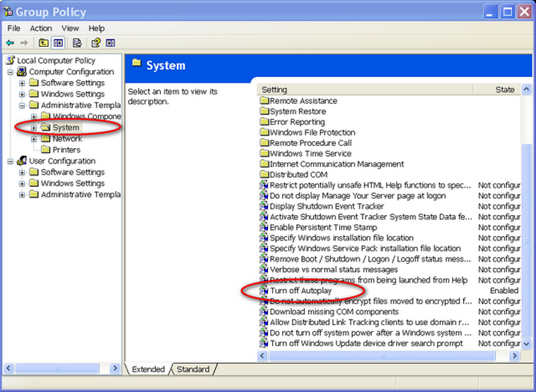Click the Remote Assistance folder icon
This screenshot has width=536, height=392.
point(265,101)
